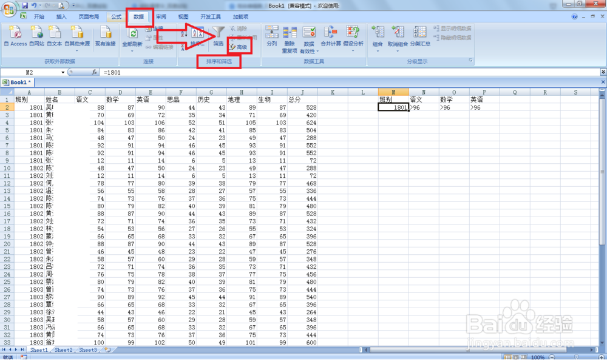Image resolution: width=607 pixels, height=364 pixels.
Task: Click the fx insert function button
Action: coord(94,72)
